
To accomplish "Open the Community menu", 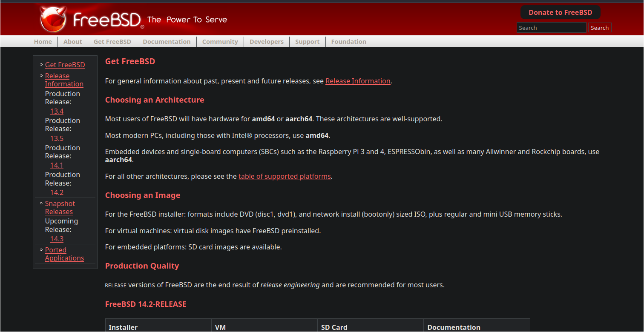I will 220,42.
